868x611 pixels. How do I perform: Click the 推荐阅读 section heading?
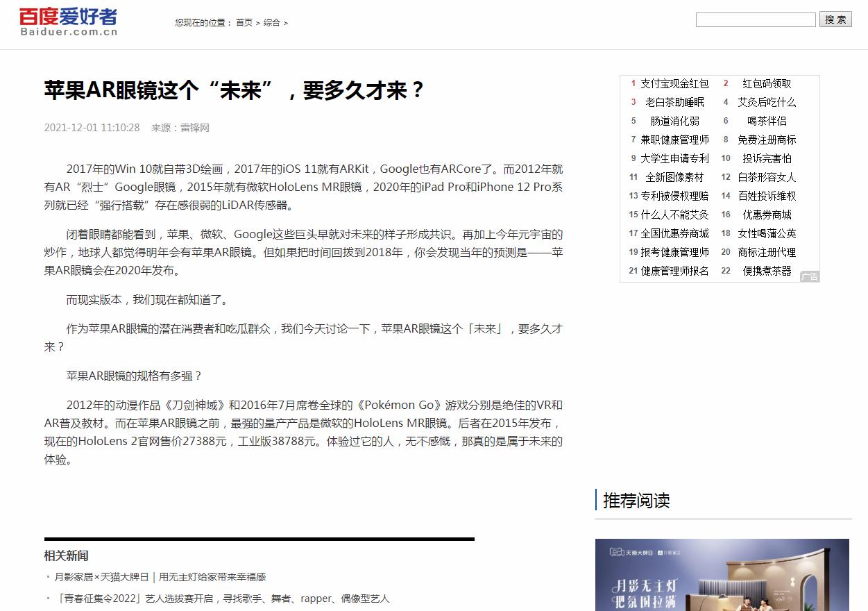pyautogui.click(x=636, y=500)
